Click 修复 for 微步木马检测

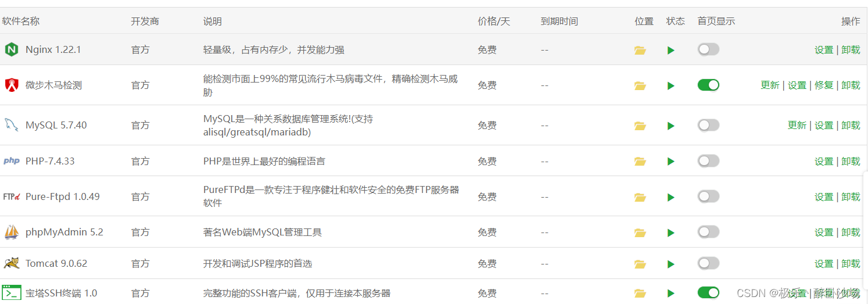[824, 85]
